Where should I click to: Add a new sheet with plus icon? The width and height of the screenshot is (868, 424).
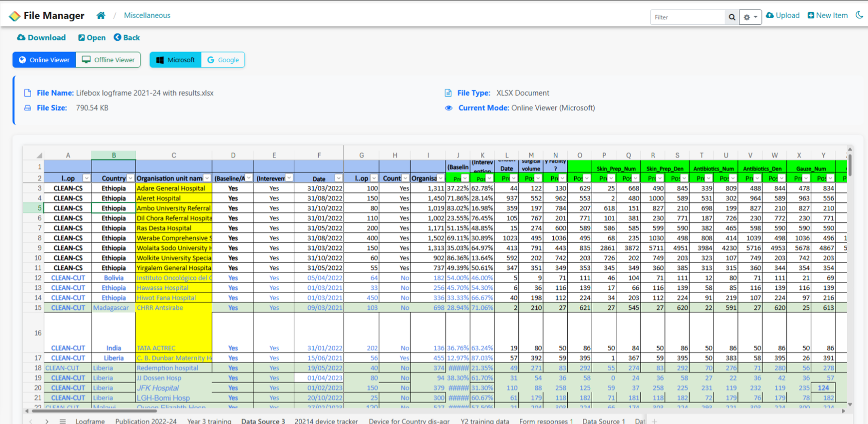point(654,421)
